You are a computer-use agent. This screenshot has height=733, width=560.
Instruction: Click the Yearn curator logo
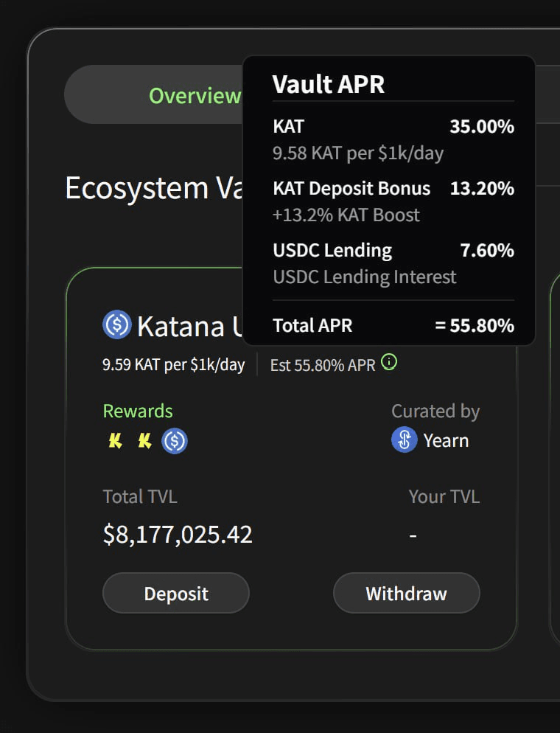point(404,440)
